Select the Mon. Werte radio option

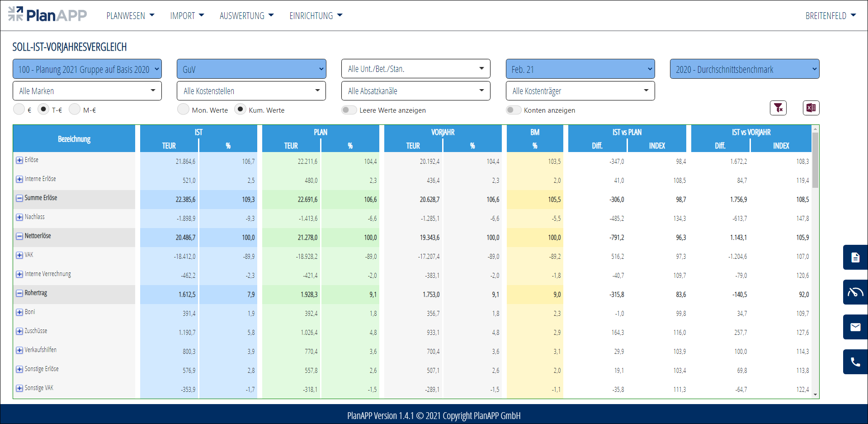coord(183,110)
